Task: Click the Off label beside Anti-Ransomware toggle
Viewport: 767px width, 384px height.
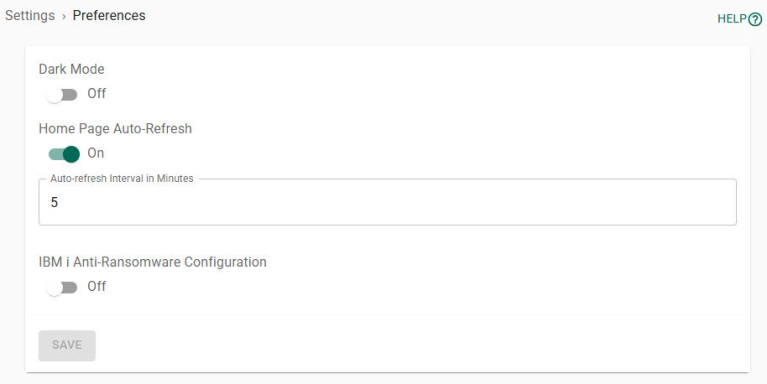Action: (96, 286)
